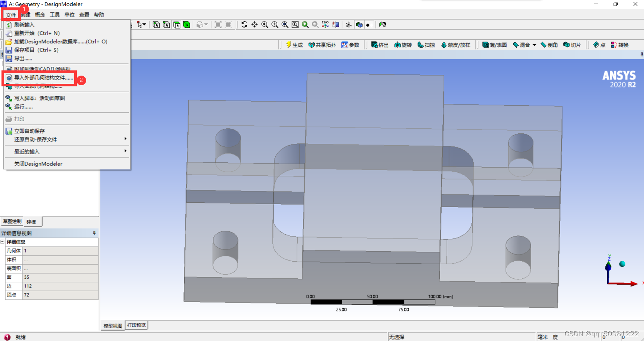Click the Generate (生成) lightning button
This screenshot has width=644, height=341.
pos(294,45)
